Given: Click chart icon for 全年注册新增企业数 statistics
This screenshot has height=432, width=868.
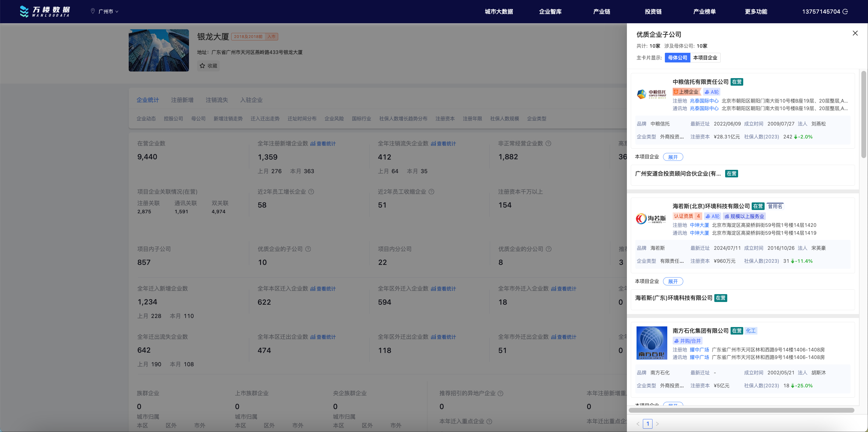Looking at the screenshot, I should click(313, 144).
